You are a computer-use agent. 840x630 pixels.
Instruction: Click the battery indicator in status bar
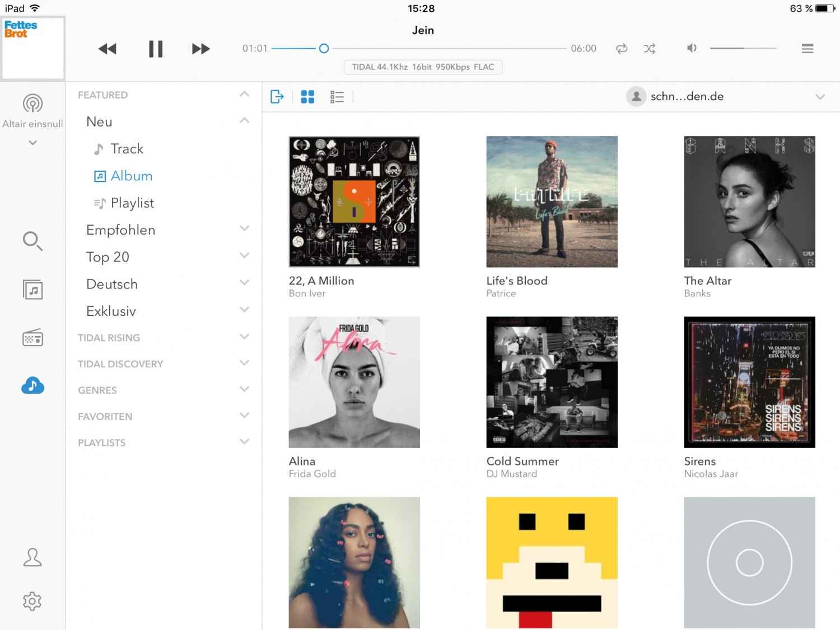click(x=825, y=8)
